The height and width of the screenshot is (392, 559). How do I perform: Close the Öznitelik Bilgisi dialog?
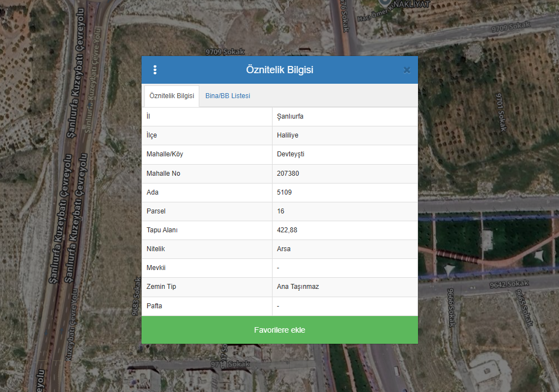(406, 70)
